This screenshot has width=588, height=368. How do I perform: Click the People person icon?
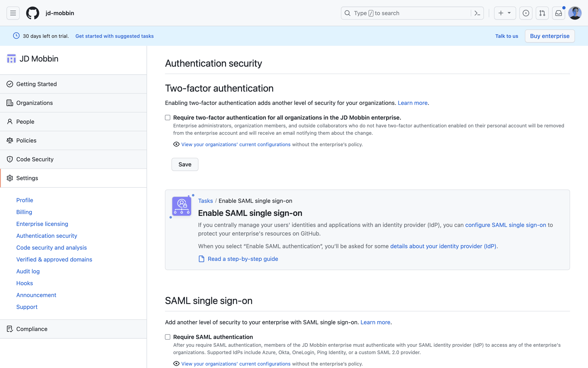point(10,122)
